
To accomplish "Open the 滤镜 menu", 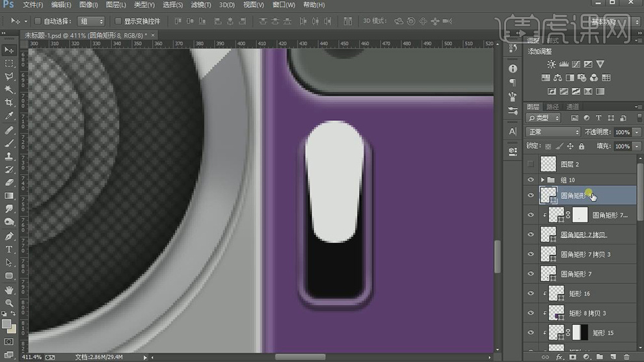I will (200, 5).
